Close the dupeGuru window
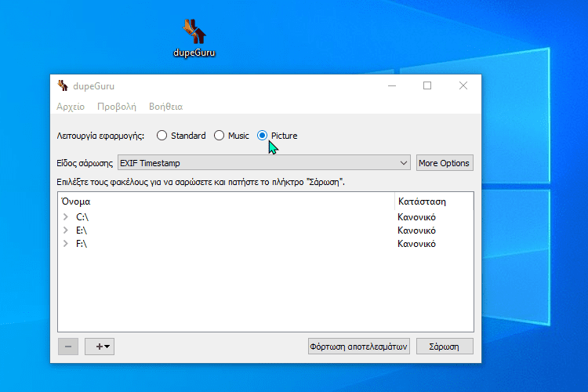 463,86
